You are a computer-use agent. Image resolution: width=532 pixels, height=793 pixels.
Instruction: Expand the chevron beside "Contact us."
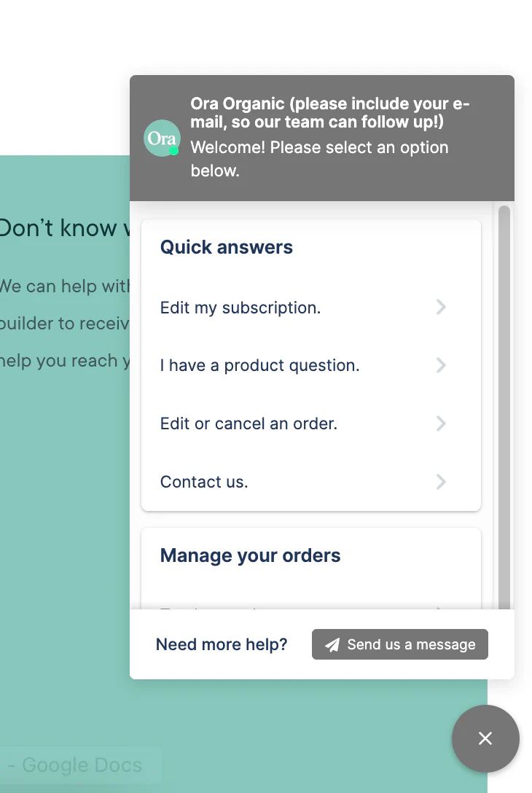coord(440,482)
